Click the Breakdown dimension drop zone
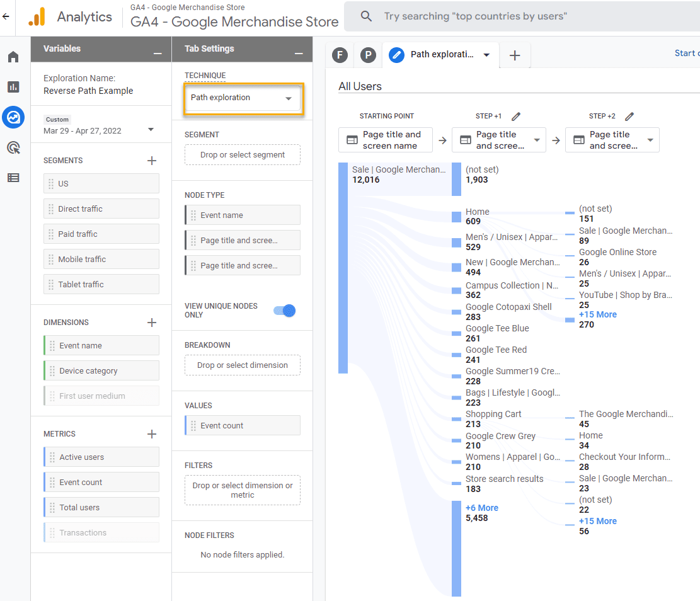Image resolution: width=700 pixels, height=601 pixels. pyautogui.click(x=243, y=365)
